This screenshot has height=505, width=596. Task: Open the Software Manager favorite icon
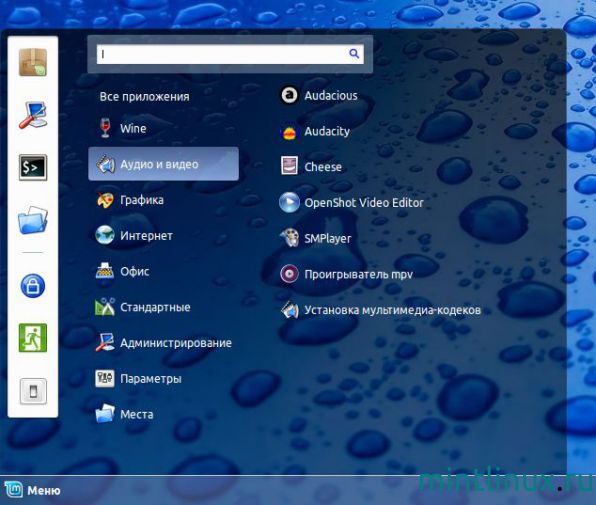tap(33, 62)
